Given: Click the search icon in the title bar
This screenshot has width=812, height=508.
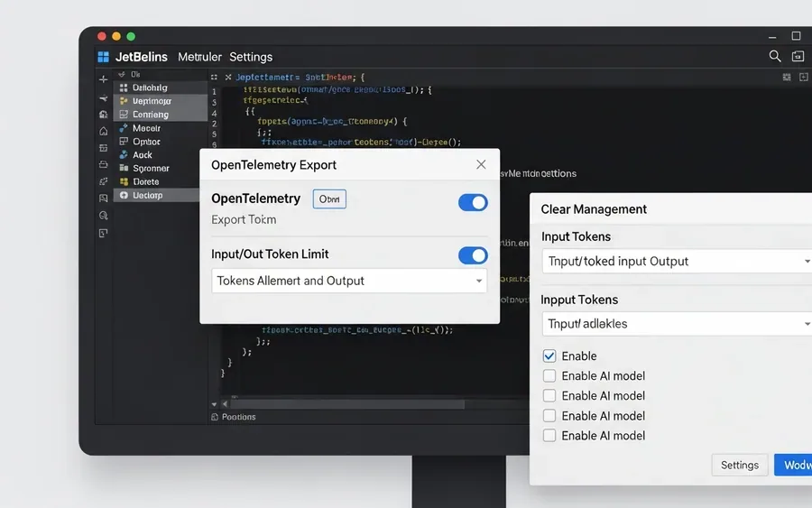Looking at the screenshot, I should point(775,56).
